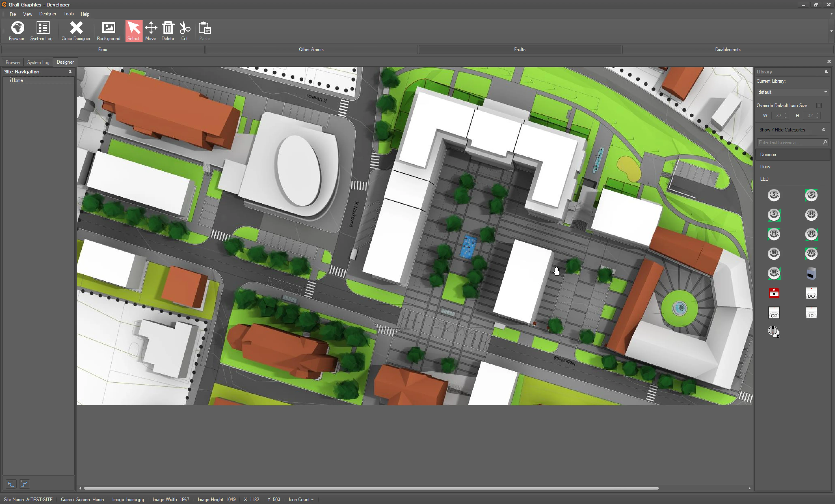Viewport: 835px width, 504px height.
Task: Pin the Site Navigation panel
Action: click(x=70, y=72)
